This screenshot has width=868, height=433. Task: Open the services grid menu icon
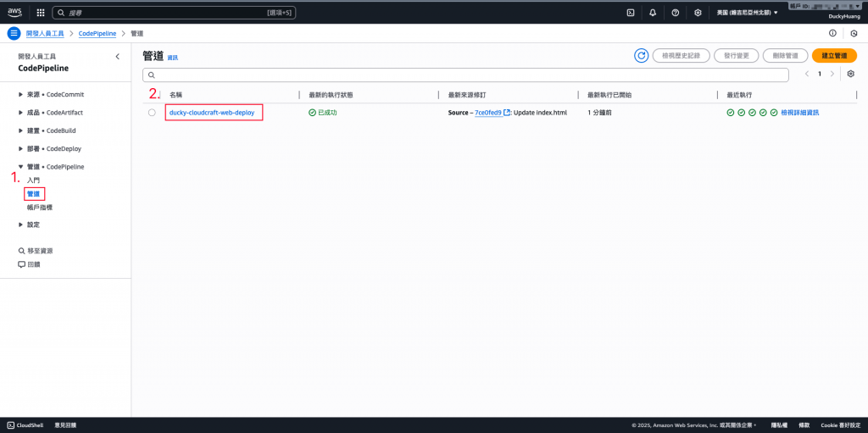click(x=41, y=12)
